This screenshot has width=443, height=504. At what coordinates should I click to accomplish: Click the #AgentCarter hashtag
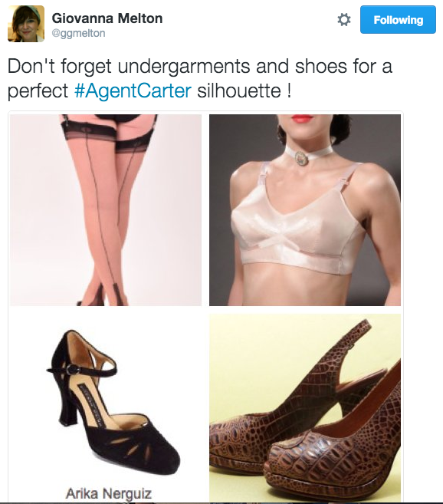pos(133,91)
